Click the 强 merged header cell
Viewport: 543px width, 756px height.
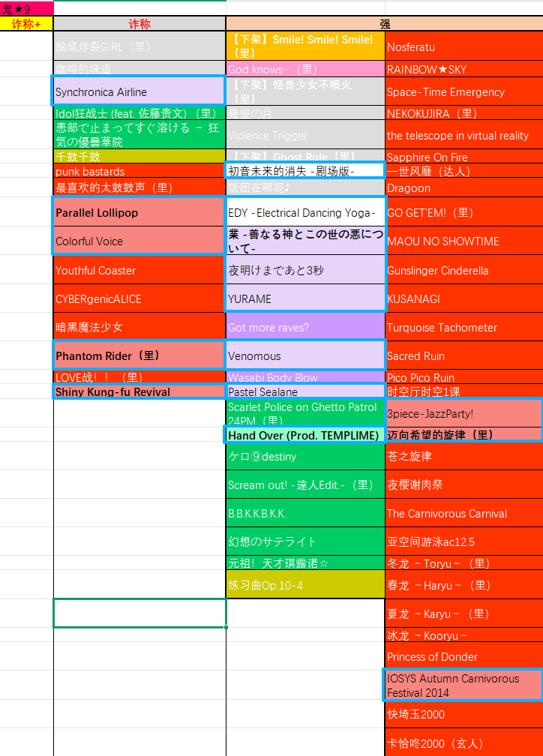(384, 24)
